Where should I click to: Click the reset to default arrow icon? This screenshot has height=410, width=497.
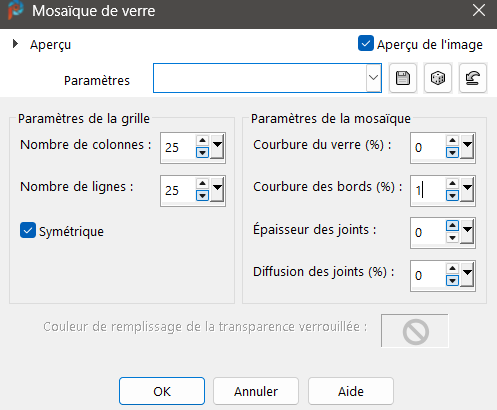click(473, 78)
